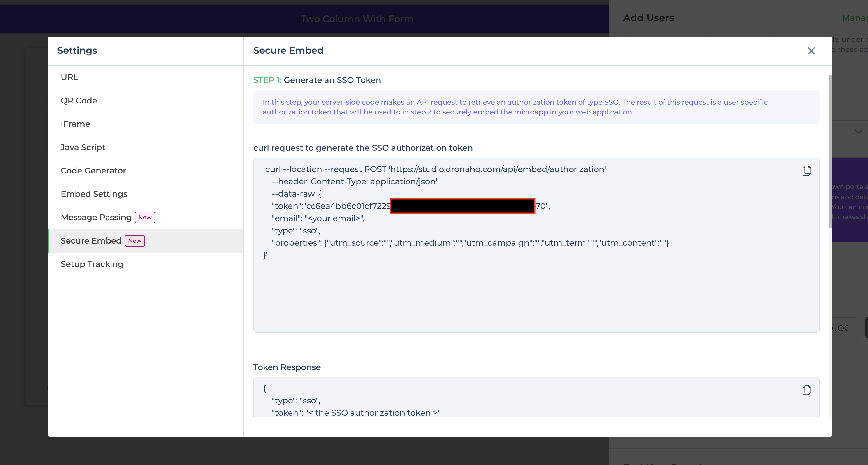The width and height of the screenshot is (868, 465).
Task: Click the STEP 1 Generate an SSO Token heading
Action: tap(317, 80)
